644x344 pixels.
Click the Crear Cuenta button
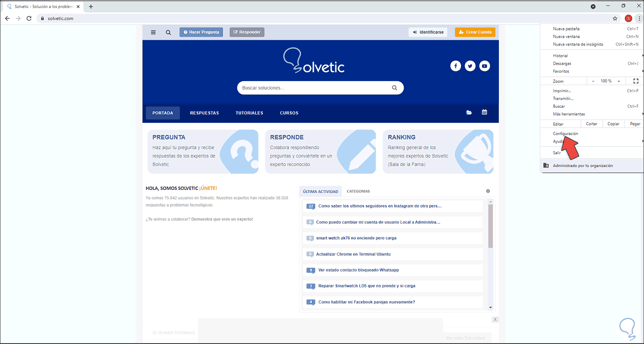coord(475,32)
